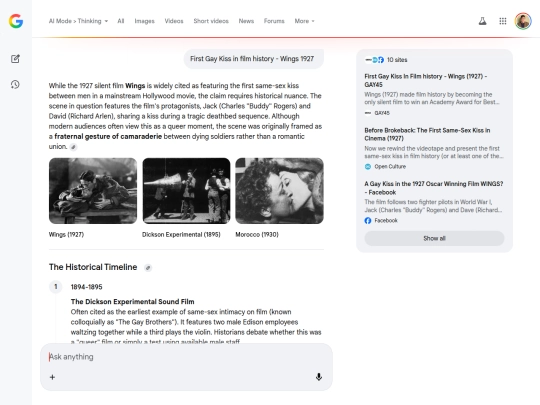Click bold 'fraternal gesture of camaraderie' text
Viewport: 540px width, 405px height.
point(108,136)
